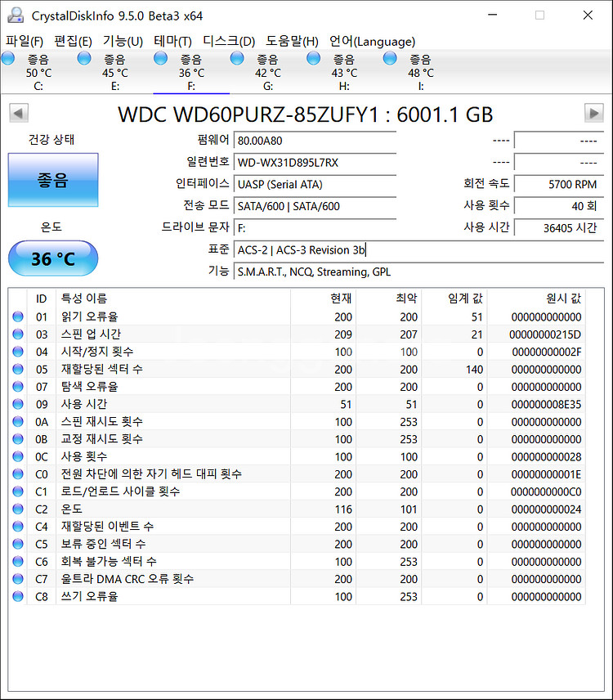Click status dot for C4 재할당된 이벤트 수

coord(18,527)
